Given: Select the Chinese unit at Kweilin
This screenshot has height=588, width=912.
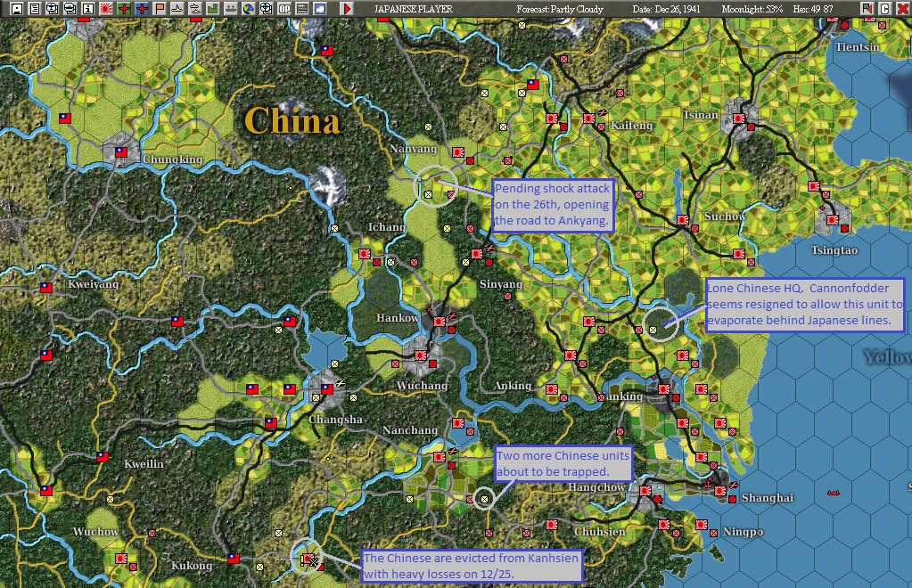Looking at the screenshot, I should pyautogui.click(x=103, y=457).
